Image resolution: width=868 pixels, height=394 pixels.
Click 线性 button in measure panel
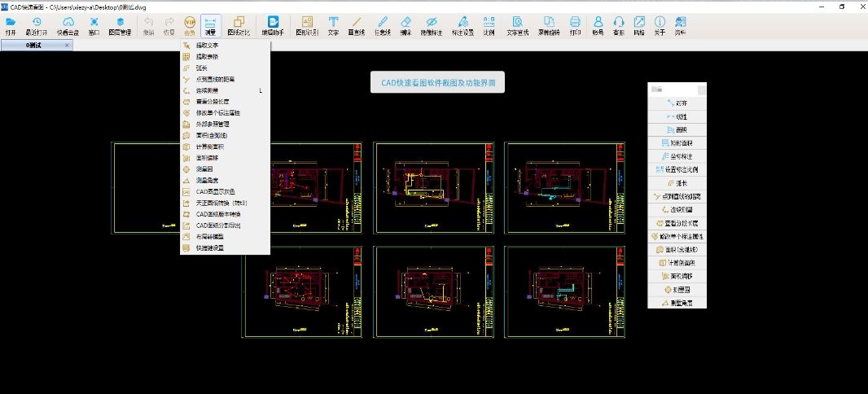click(677, 116)
